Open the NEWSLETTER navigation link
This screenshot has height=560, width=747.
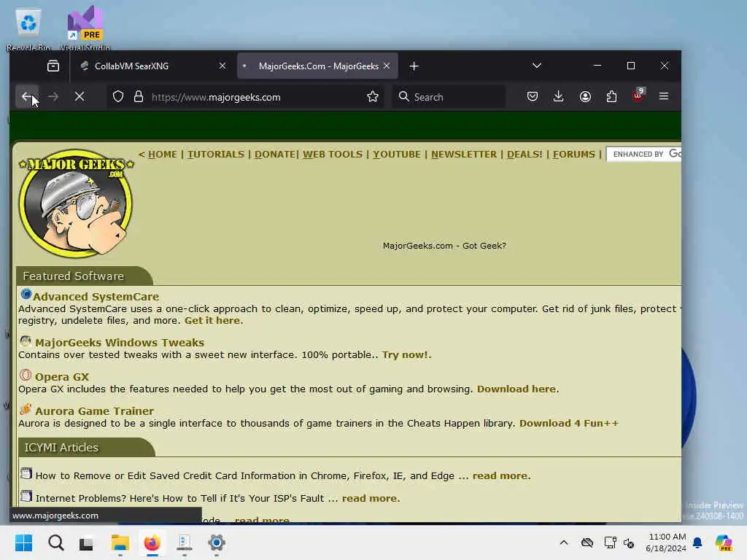point(463,155)
